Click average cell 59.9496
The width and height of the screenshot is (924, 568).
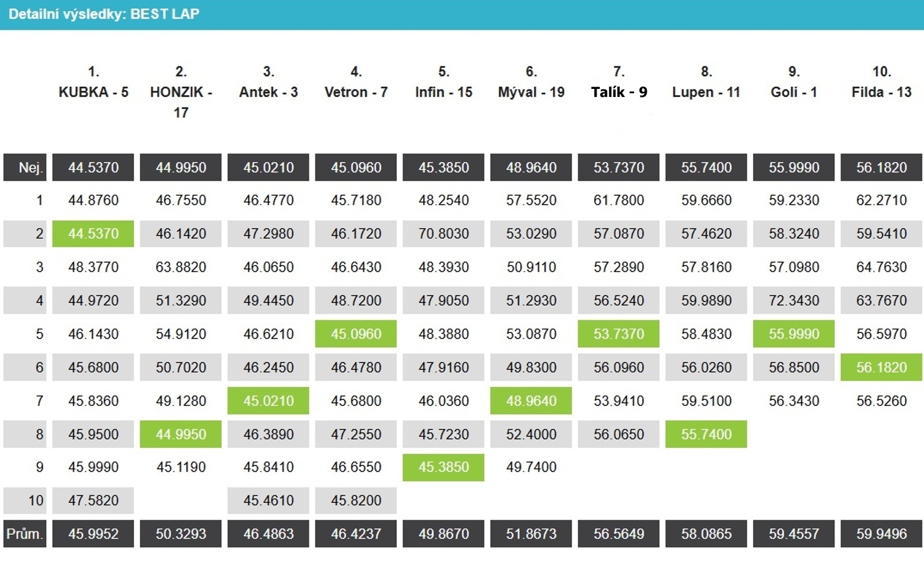click(x=881, y=533)
